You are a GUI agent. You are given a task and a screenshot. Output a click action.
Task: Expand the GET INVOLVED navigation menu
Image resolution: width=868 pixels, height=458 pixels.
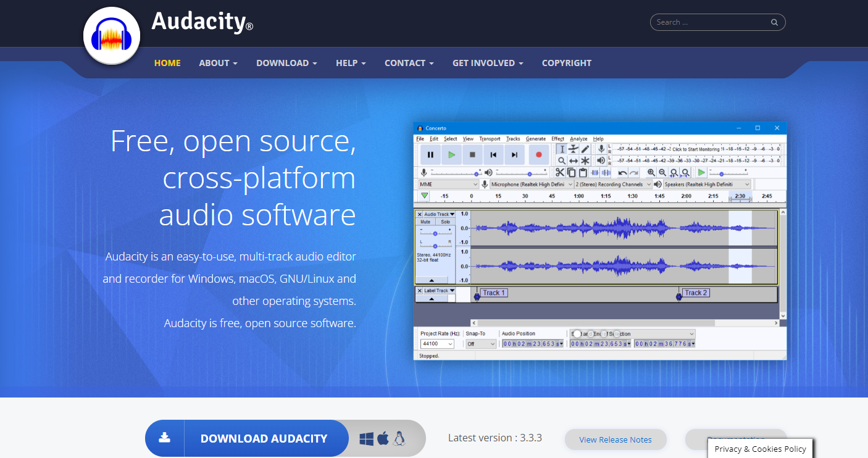tap(488, 63)
